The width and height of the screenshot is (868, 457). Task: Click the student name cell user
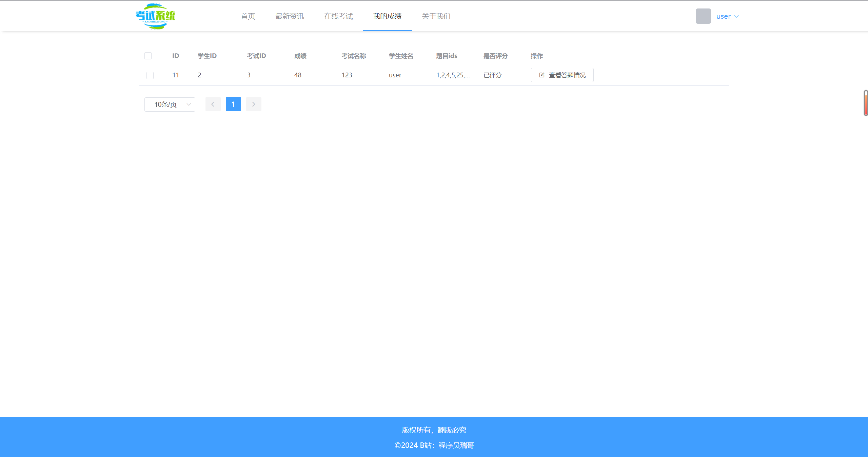[395, 75]
